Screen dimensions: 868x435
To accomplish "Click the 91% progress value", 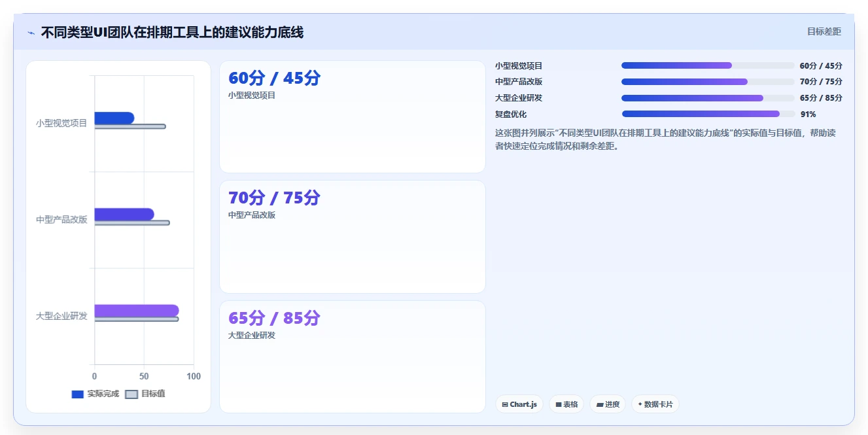I will [808, 114].
